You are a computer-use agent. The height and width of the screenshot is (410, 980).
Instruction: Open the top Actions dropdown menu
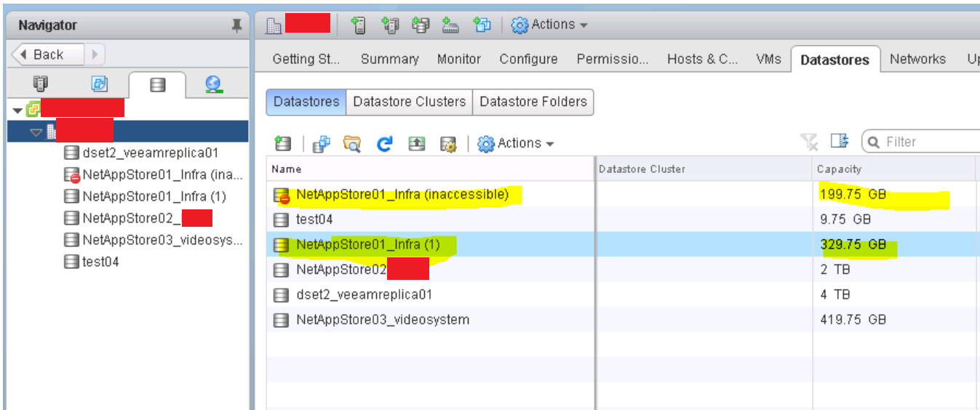click(549, 25)
